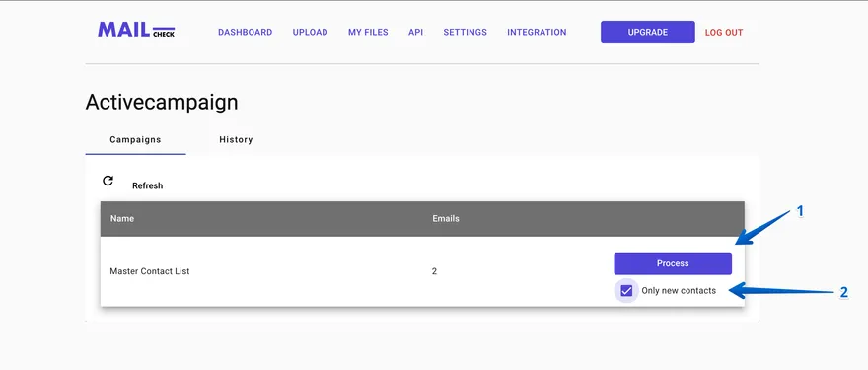The image size is (868, 370).
Task: Click the Only new contacts label text
Action: point(679,291)
